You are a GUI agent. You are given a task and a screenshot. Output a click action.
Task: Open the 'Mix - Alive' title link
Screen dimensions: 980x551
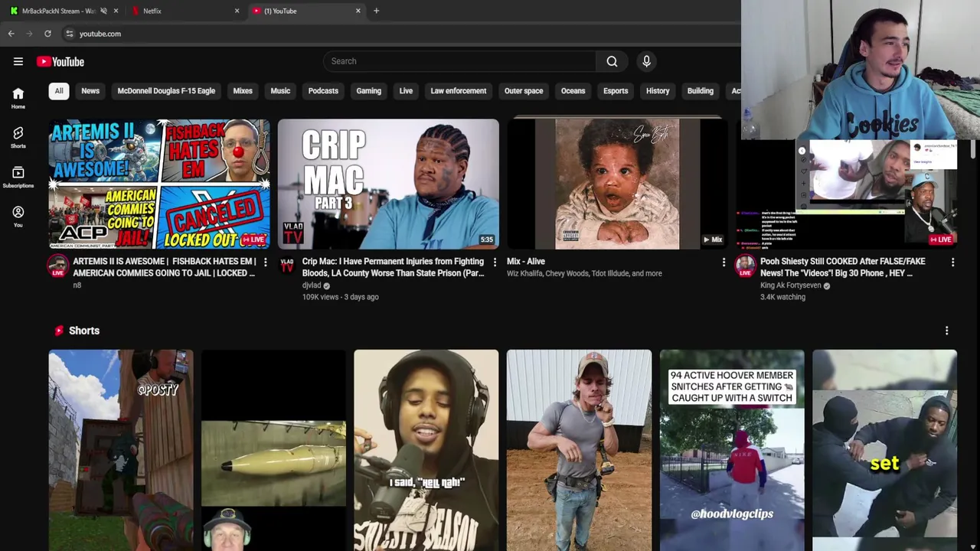(526, 262)
